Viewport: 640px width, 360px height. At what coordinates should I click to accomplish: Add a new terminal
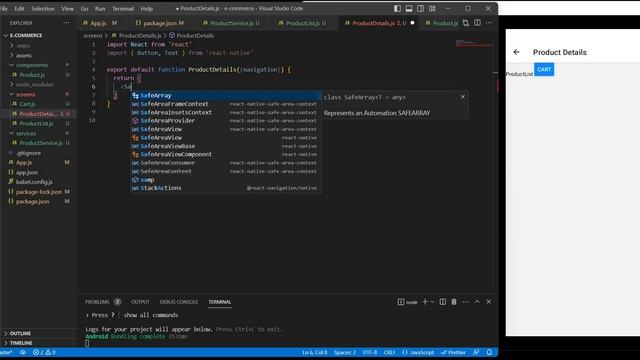click(425, 302)
